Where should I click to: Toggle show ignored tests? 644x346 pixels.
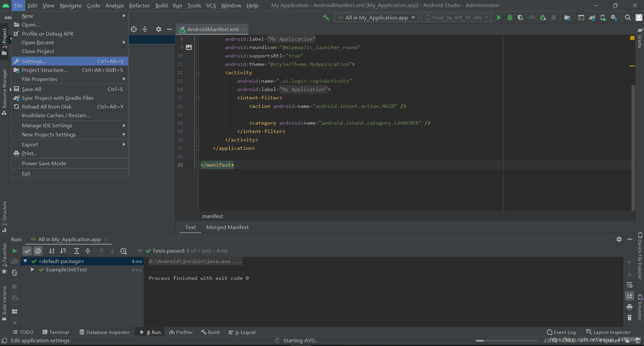[38, 251]
